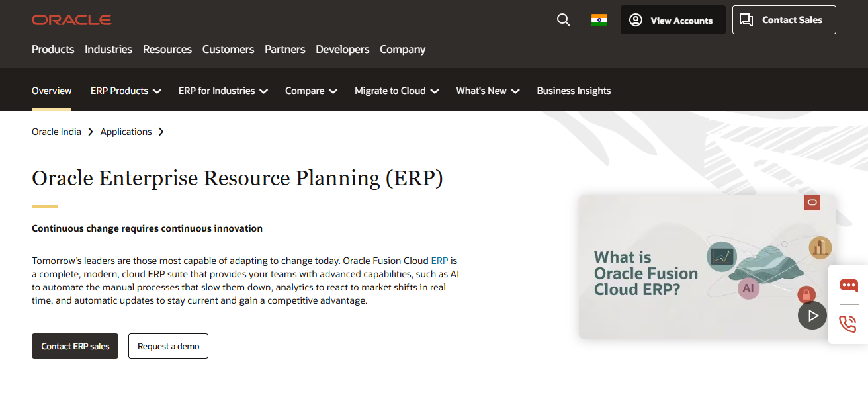The width and height of the screenshot is (868, 397).
Task: Click the account icon in View Accounts
Action: [x=635, y=20]
